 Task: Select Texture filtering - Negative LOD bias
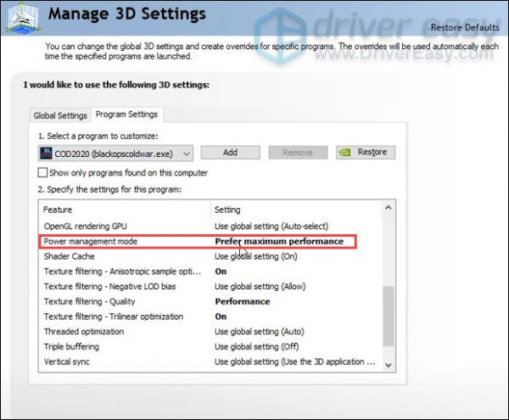point(110,287)
